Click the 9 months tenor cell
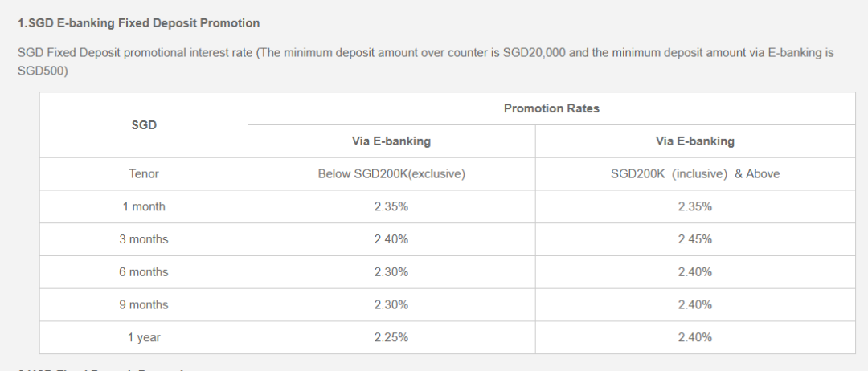The image size is (868, 371). click(x=144, y=304)
